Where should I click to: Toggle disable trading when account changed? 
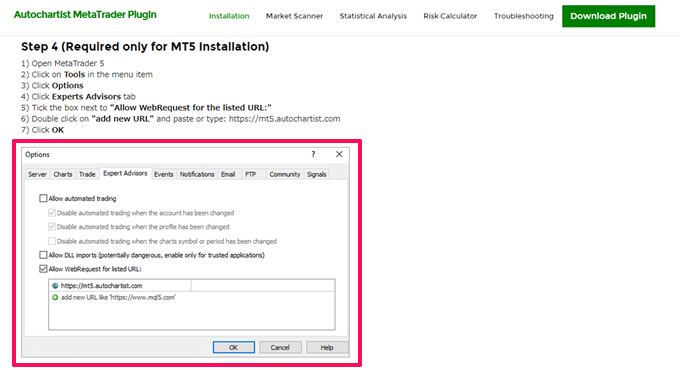pyautogui.click(x=52, y=213)
